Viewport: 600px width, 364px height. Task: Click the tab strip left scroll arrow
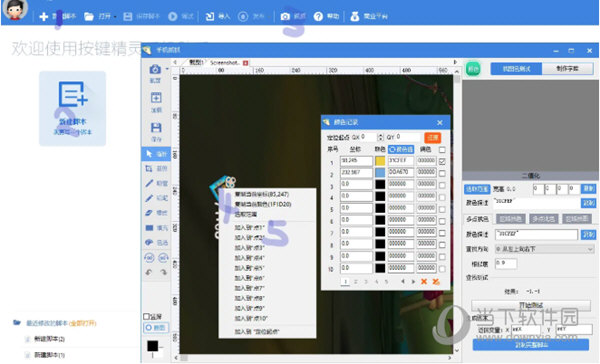click(175, 62)
